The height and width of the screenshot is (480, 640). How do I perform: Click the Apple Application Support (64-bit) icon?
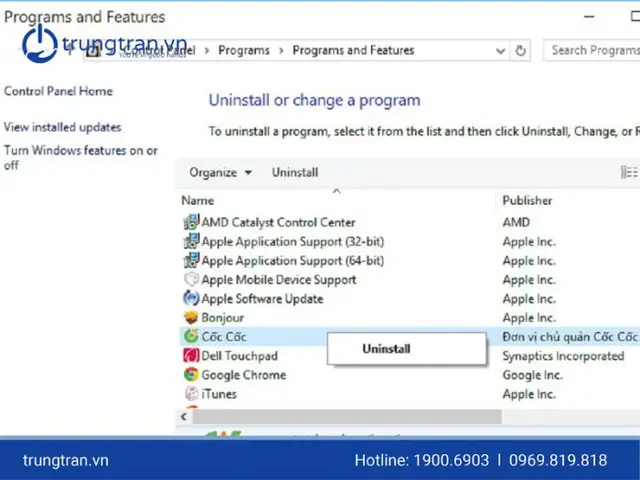(191, 260)
